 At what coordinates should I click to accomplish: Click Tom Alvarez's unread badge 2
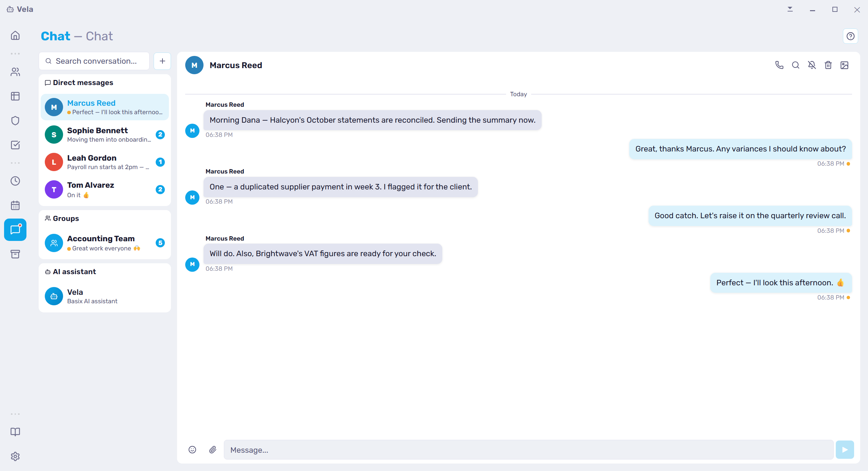point(160,189)
